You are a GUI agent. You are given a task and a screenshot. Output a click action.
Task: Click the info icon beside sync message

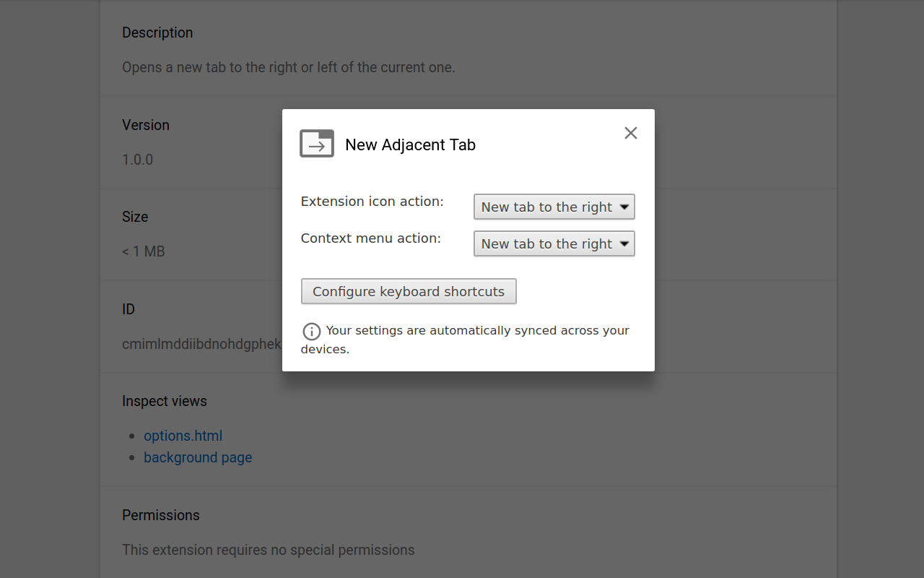tap(311, 332)
